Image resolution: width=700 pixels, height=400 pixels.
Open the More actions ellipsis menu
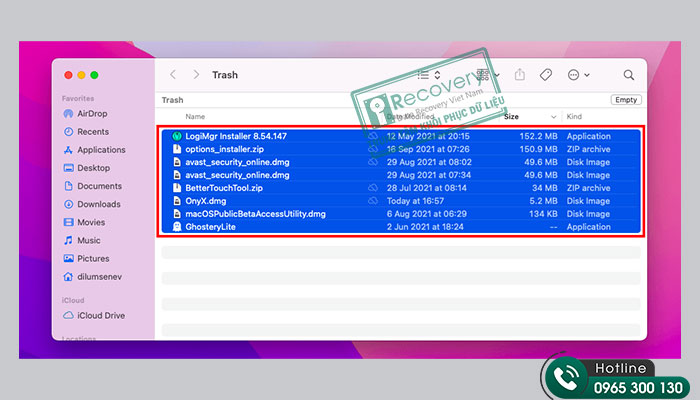coord(579,75)
